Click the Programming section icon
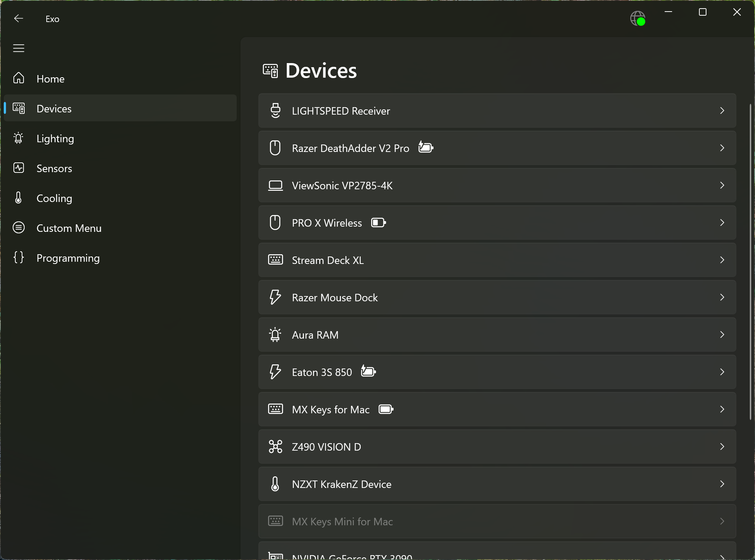The width and height of the screenshot is (755, 560). (x=18, y=258)
